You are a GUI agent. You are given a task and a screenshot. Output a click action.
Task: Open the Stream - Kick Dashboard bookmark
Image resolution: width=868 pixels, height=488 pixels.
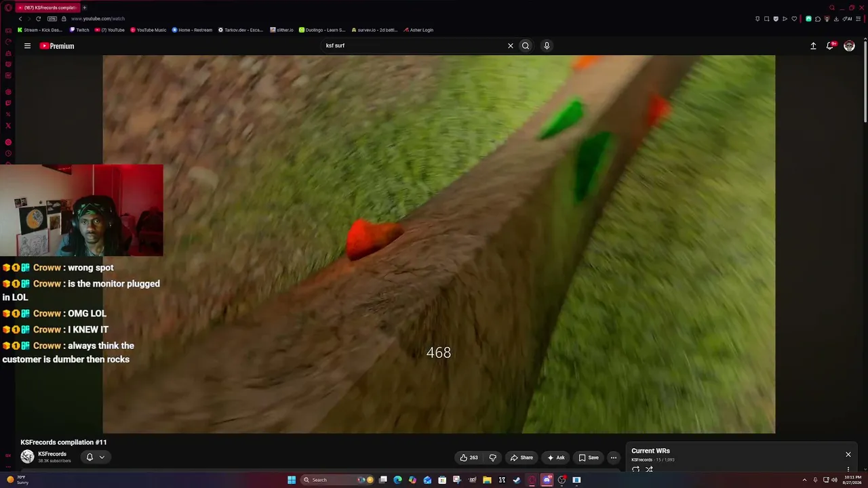point(40,30)
